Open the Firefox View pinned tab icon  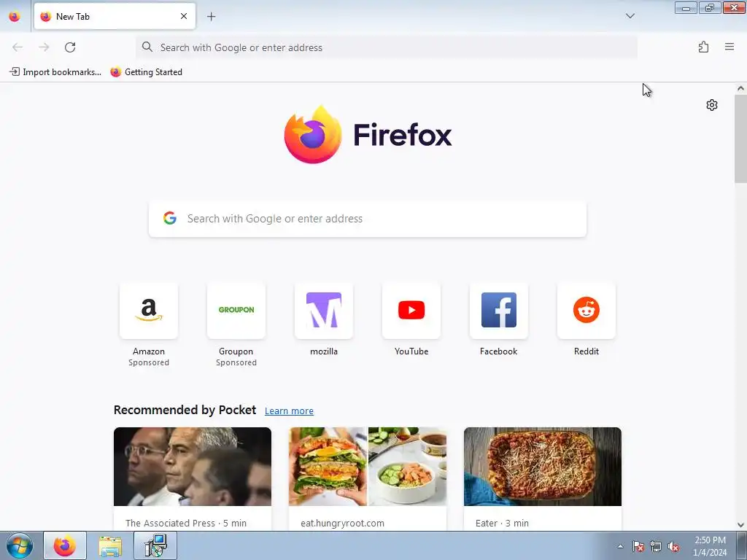(15, 16)
